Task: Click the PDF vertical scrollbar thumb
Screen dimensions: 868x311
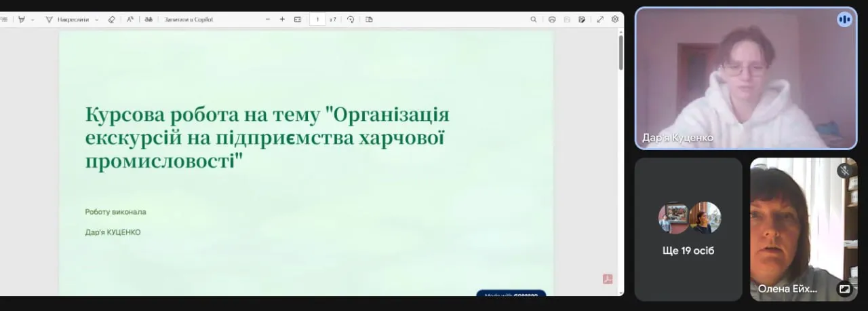Action: 620,52
